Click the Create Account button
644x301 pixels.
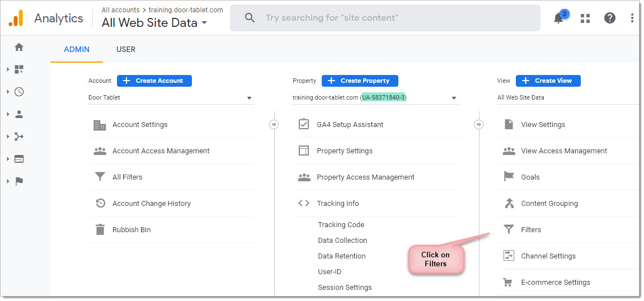154,81
